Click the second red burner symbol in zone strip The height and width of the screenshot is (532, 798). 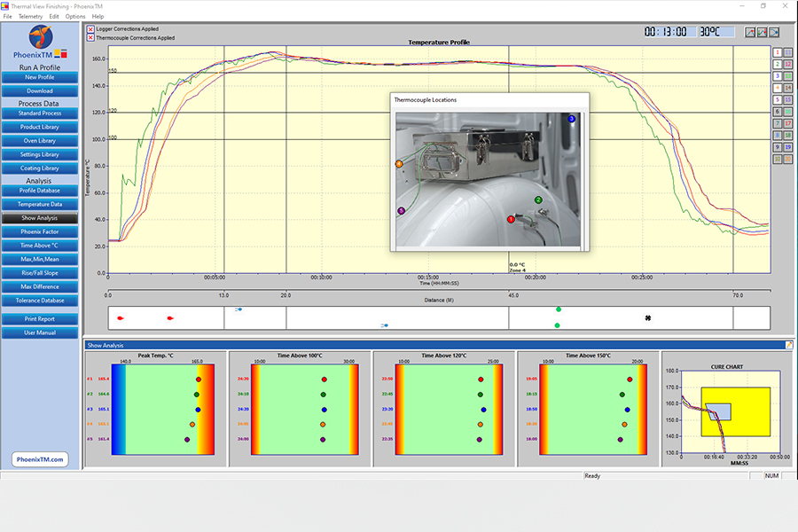[x=170, y=318]
